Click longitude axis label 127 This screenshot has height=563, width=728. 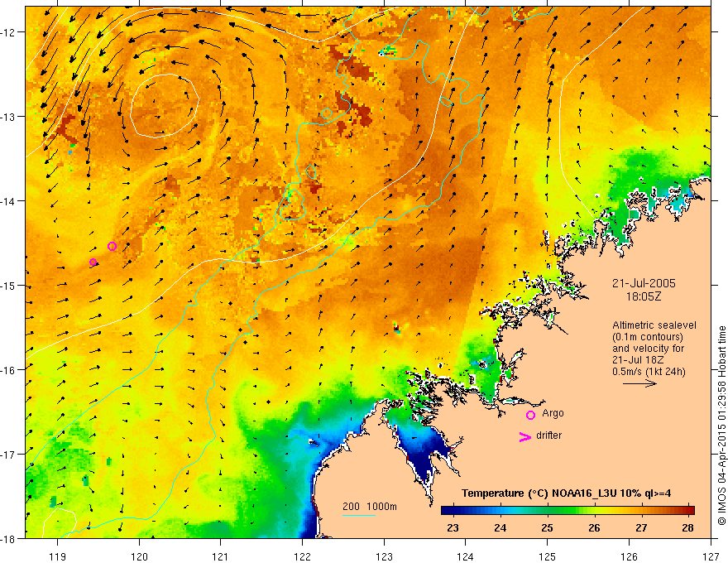coord(711,556)
